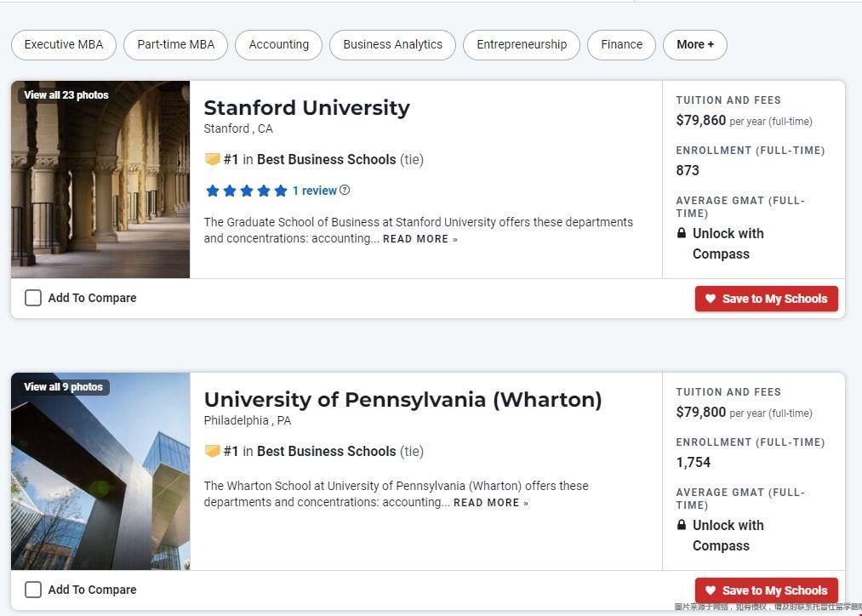Open the Stanford University school page
The width and height of the screenshot is (862, 616).
coord(306,108)
